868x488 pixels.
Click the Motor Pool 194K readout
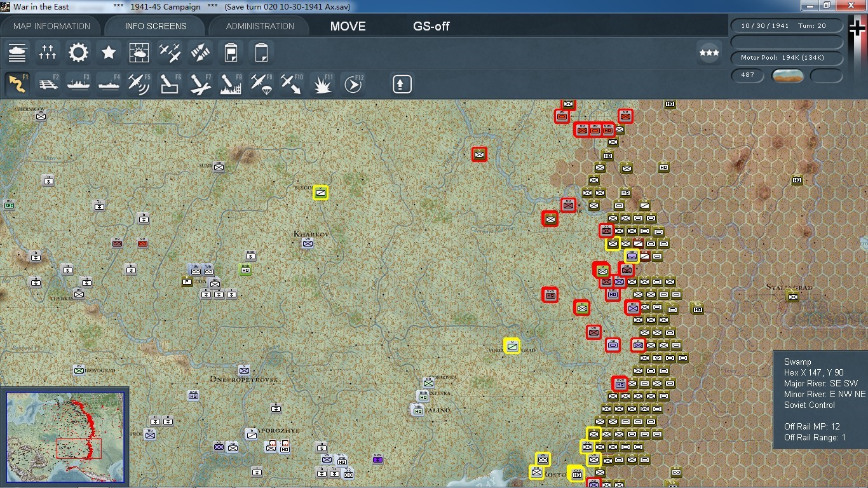click(787, 58)
